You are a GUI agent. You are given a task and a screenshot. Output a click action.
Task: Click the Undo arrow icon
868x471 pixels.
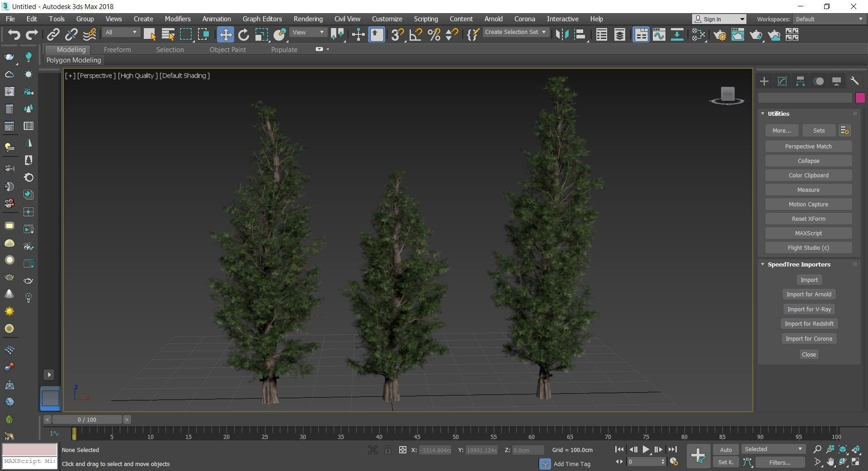click(x=14, y=34)
